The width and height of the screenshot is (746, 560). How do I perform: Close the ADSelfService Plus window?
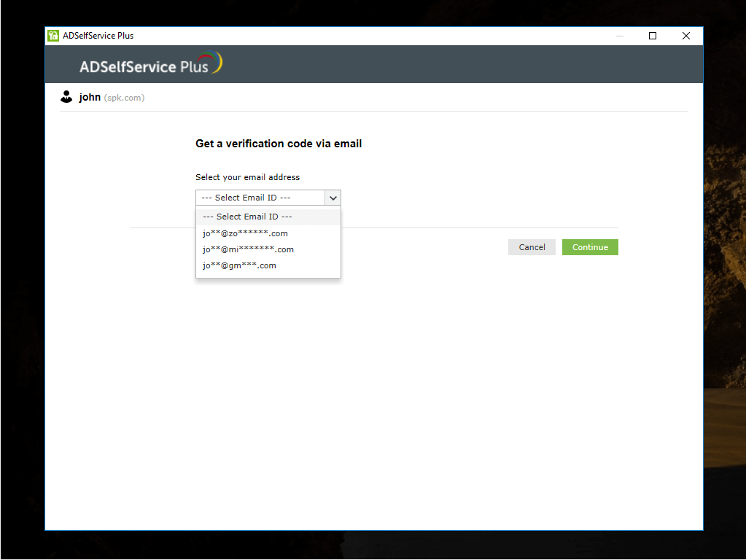685,36
